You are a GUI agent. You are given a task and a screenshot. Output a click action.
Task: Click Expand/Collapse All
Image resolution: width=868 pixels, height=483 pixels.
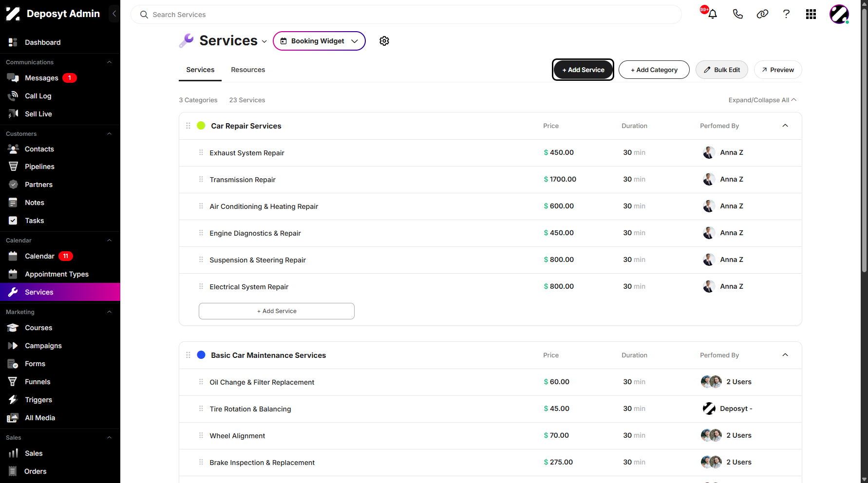[x=762, y=100]
